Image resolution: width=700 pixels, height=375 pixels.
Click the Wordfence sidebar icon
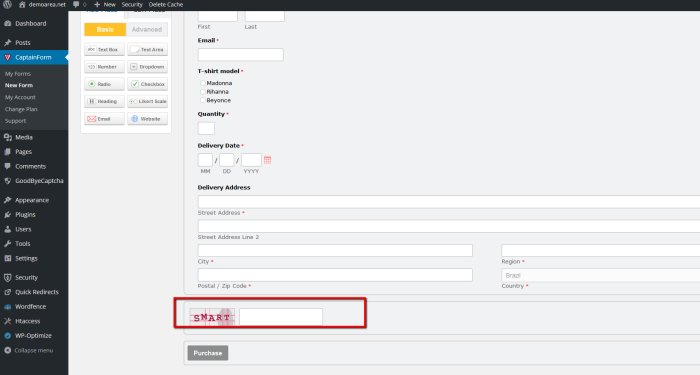(x=8, y=307)
